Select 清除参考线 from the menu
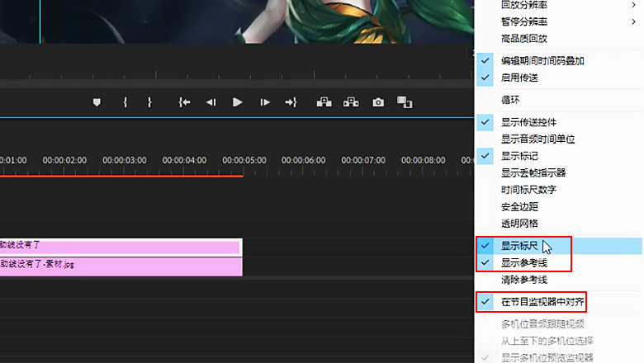 [523, 280]
